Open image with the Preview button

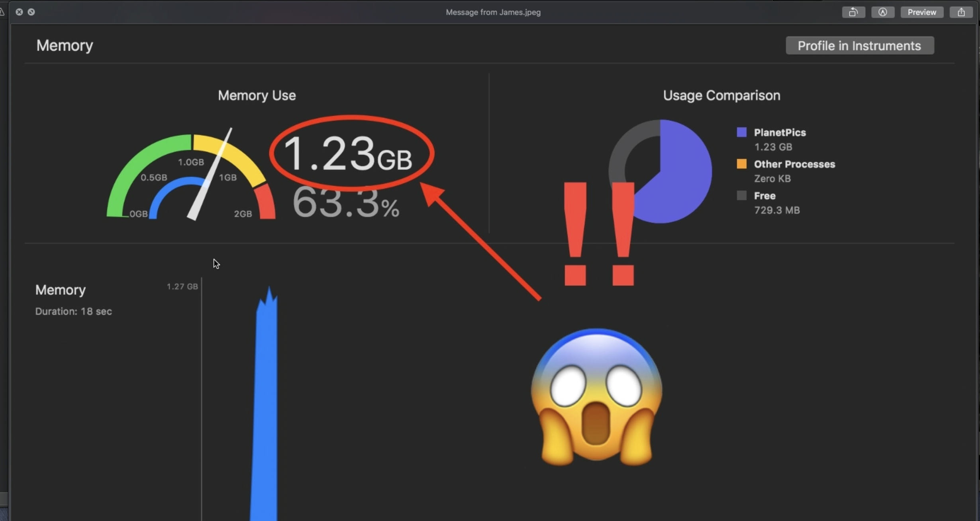pos(921,12)
